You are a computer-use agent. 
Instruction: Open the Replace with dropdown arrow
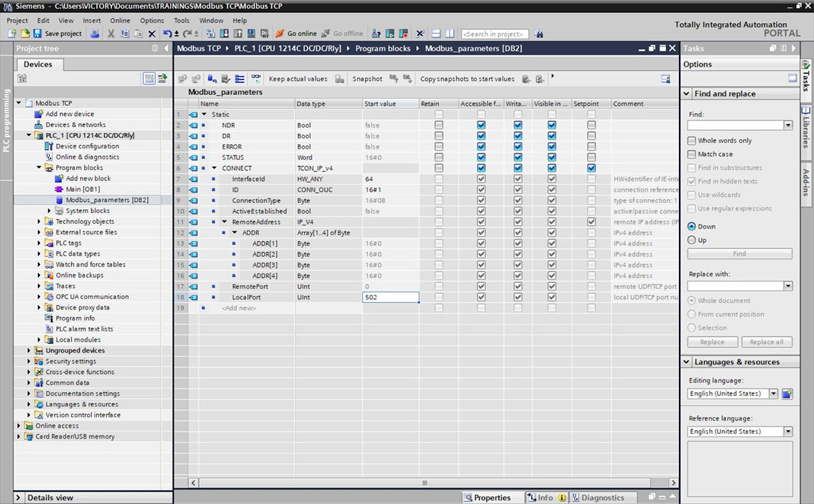pos(788,286)
